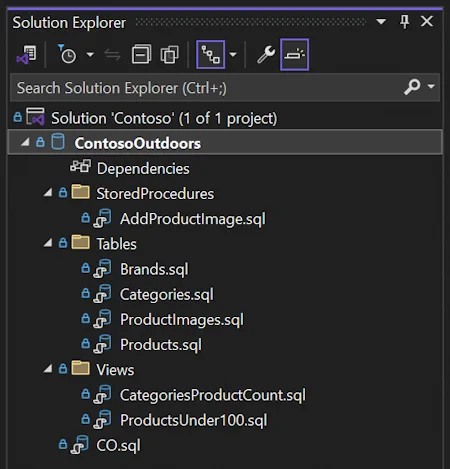Click CO.sql script icon
Image resolution: width=450 pixels, height=469 pixels.
80,445
